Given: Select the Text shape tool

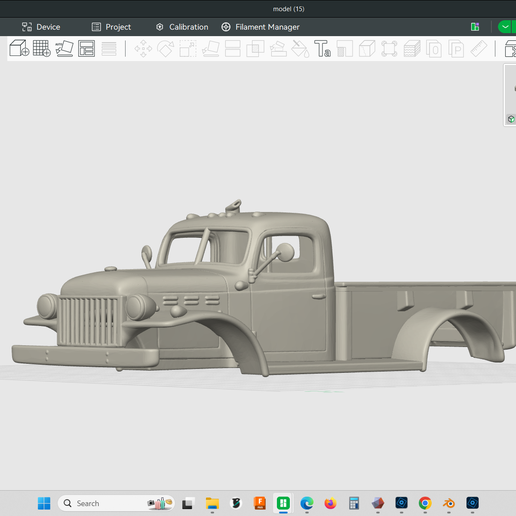Looking at the screenshot, I should (322, 49).
